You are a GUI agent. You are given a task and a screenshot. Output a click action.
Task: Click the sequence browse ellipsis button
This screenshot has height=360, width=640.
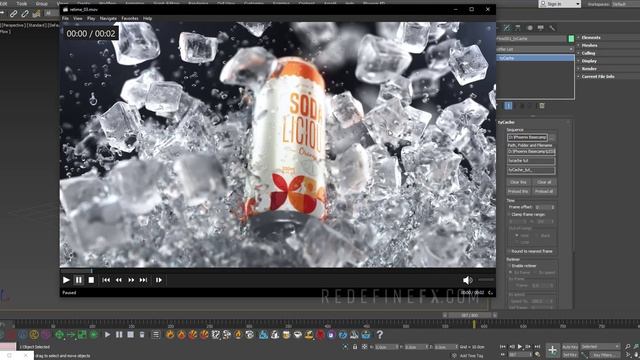pos(552,137)
